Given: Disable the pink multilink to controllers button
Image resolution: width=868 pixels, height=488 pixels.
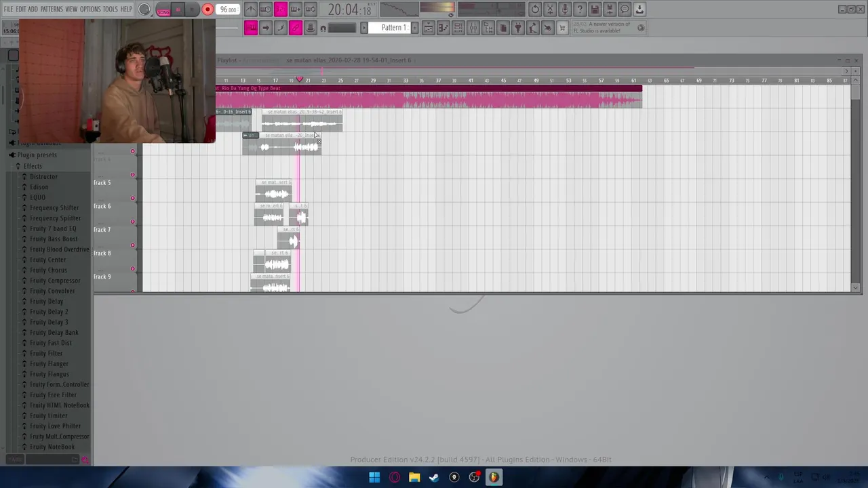Looking at the screenshot, I should point(296,28).
